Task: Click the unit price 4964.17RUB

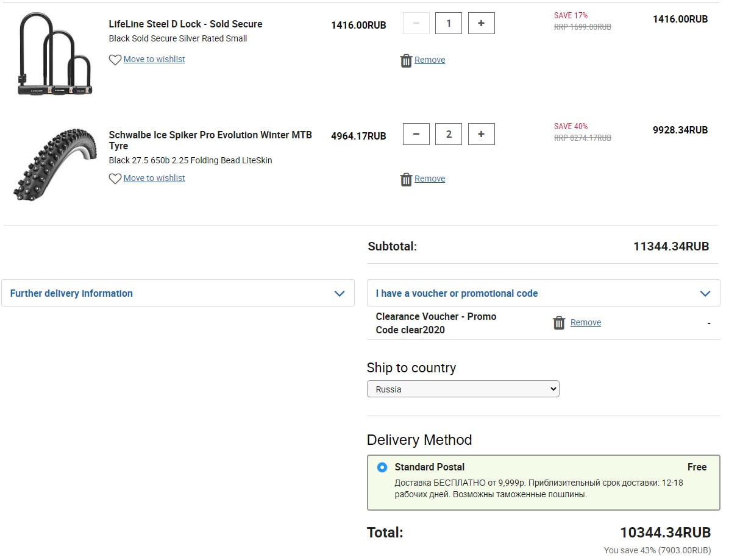Action: coord(358,136)
